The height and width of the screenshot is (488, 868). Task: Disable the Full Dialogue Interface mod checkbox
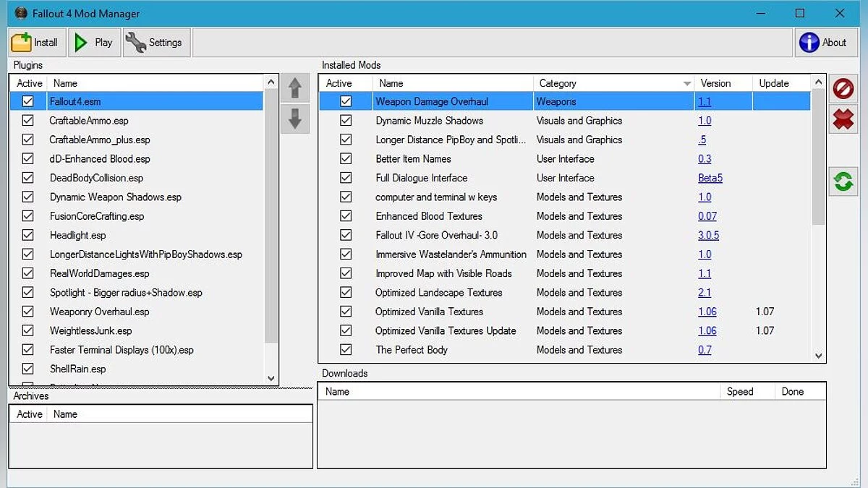tap(345, 177)
